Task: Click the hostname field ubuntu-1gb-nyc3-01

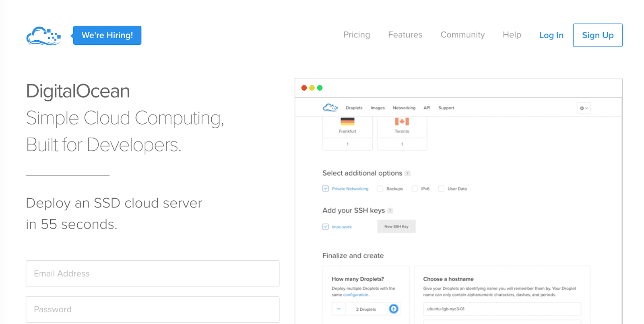Action: pos(502,309)
